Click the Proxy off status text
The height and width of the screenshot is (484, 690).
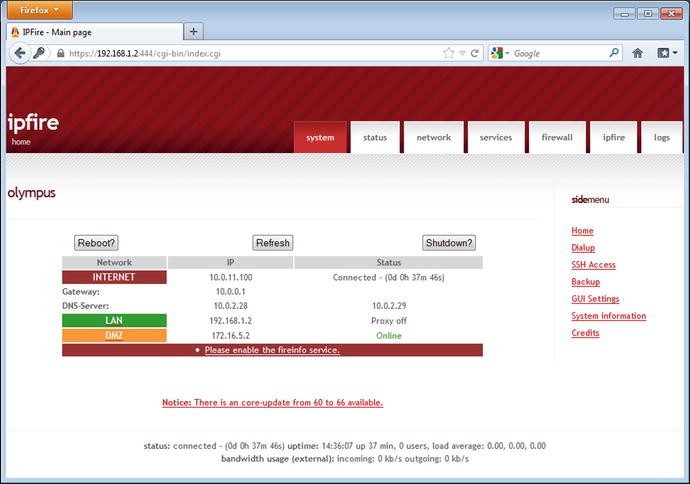click(389, 321)
